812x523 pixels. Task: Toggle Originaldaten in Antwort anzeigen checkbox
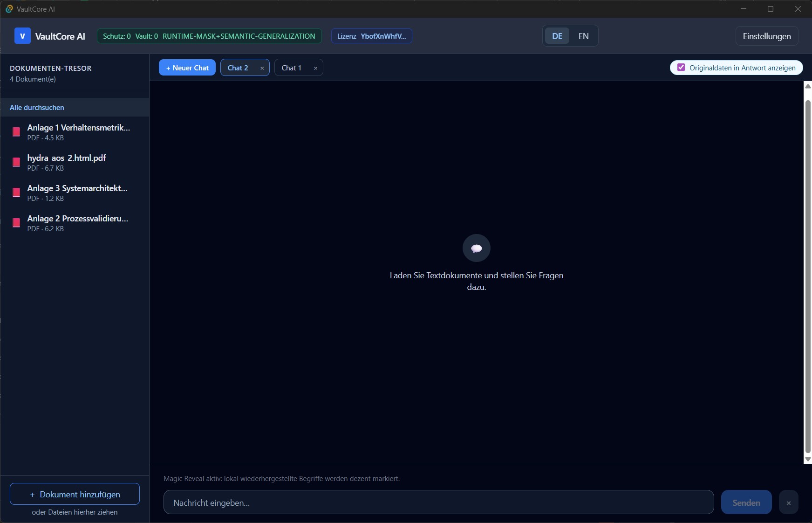(x=681, y=68)
